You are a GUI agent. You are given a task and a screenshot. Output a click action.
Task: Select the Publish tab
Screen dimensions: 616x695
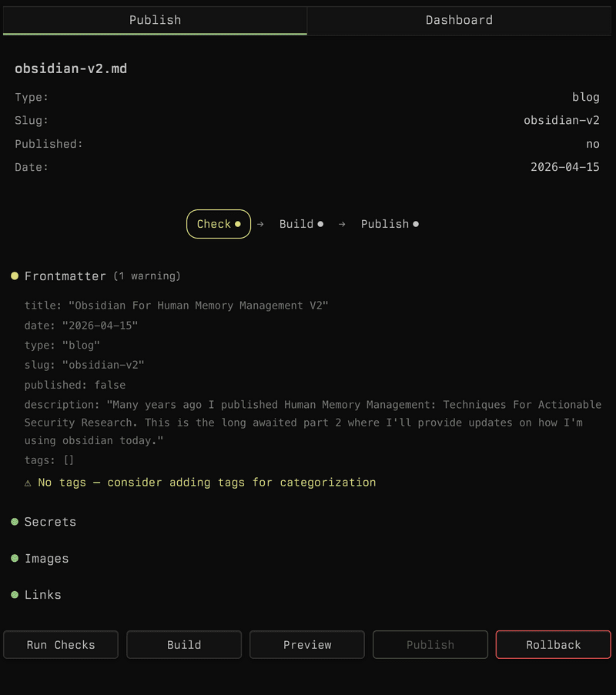point(154,20)
